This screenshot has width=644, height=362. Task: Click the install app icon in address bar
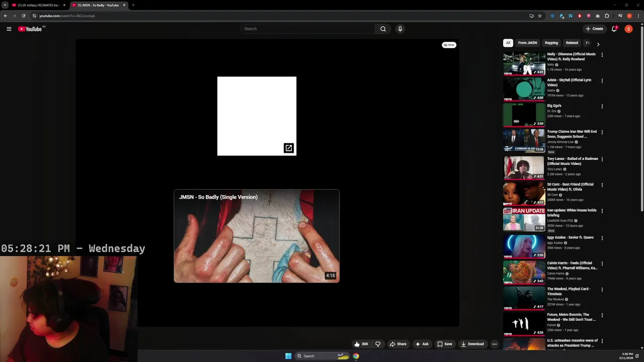pyautogui.click(x=531, y=16)
